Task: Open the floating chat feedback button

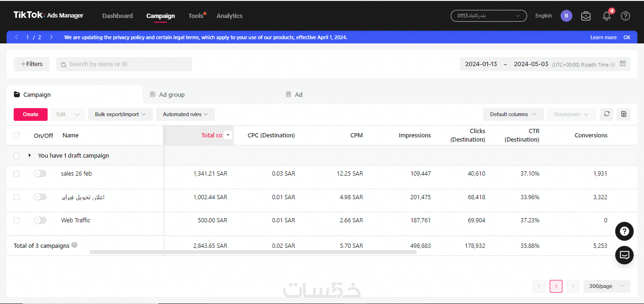Action: [x=624, y=255]
